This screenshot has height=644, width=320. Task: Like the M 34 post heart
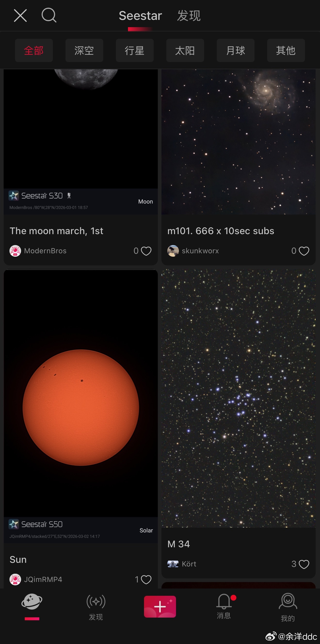(x=304, y=564)
